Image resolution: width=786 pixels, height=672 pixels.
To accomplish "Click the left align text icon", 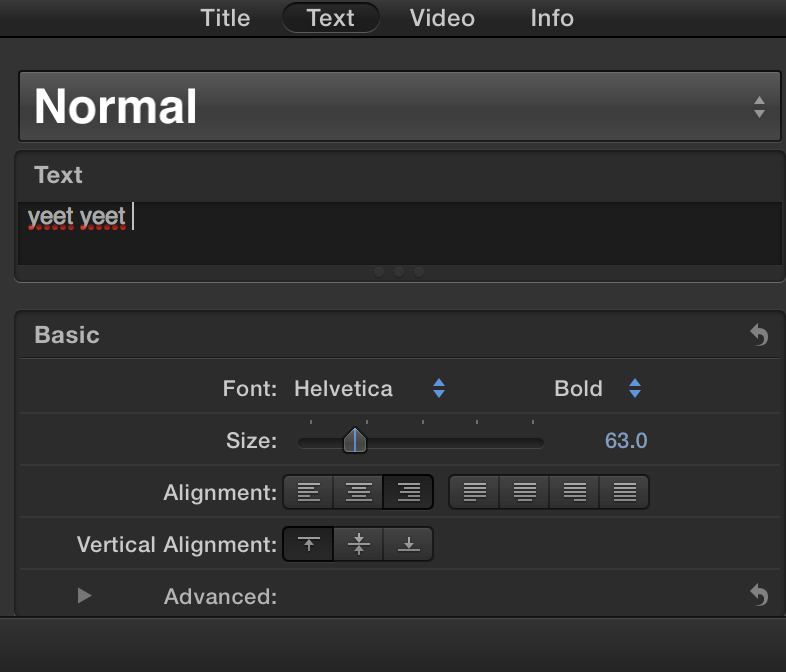I will 309,492.
